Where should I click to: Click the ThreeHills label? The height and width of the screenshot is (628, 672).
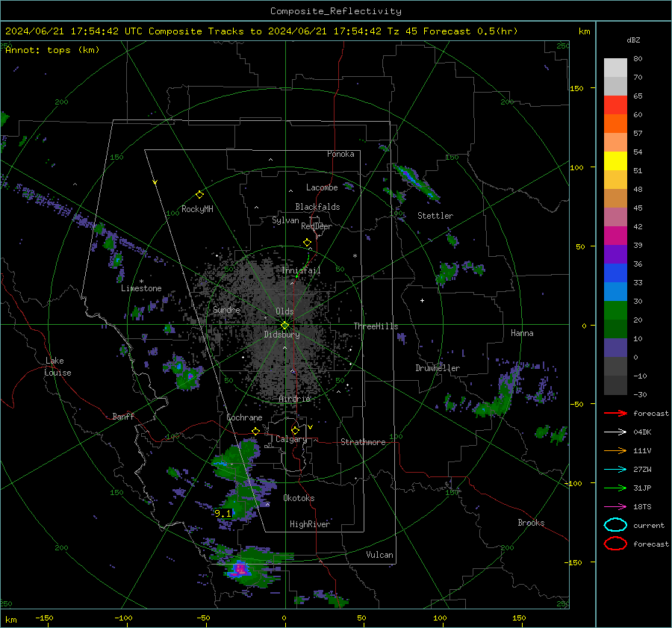[x=376, y=326]
